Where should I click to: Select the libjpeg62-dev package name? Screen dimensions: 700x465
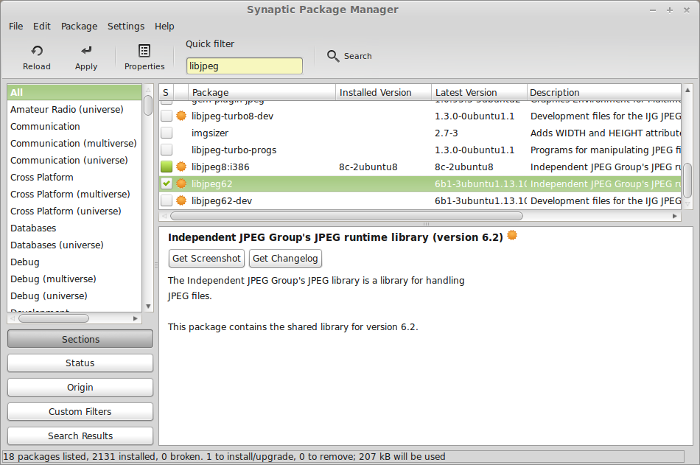[221, 201]
